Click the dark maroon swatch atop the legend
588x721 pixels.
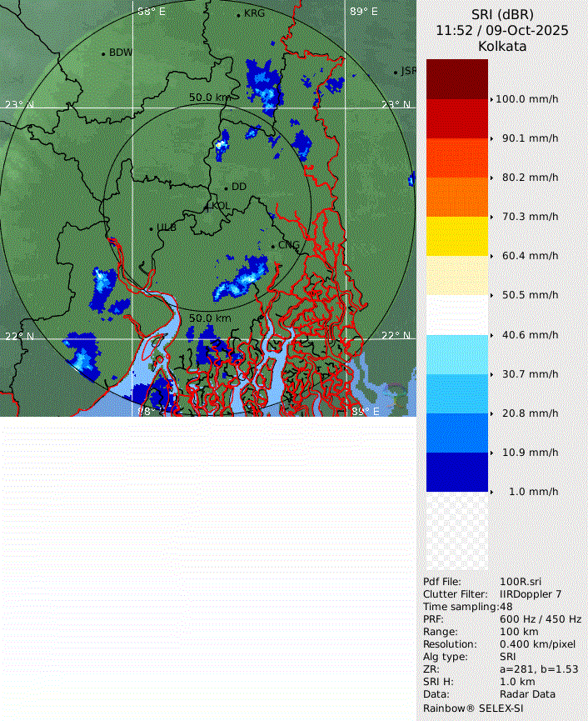coord(457,79)
